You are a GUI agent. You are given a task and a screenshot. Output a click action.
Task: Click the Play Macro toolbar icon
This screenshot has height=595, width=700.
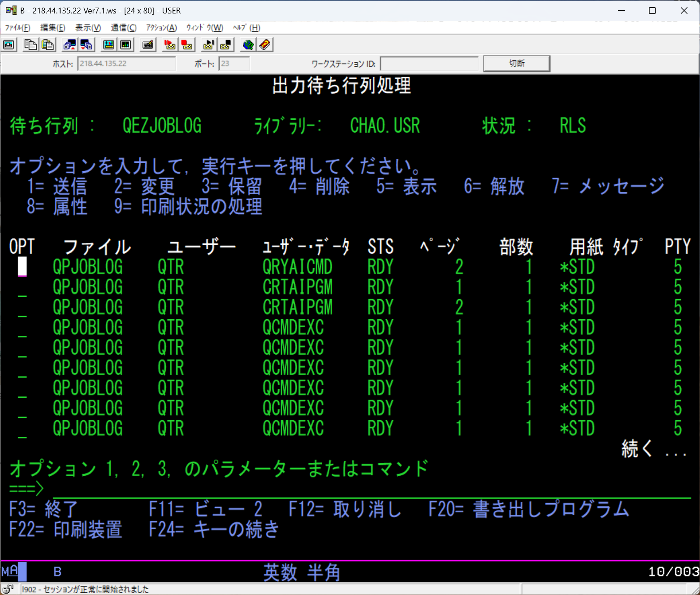(x=208, y=44)
